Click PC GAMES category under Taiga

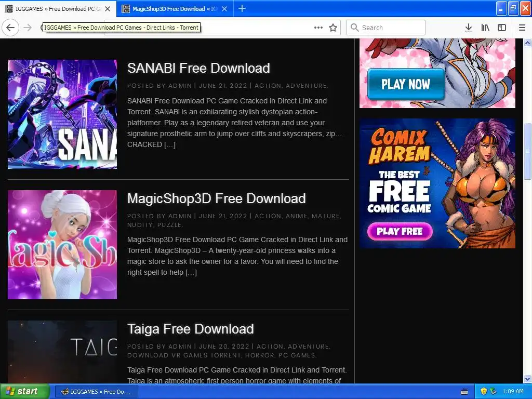pyautogui.click(x=297, y=355)
